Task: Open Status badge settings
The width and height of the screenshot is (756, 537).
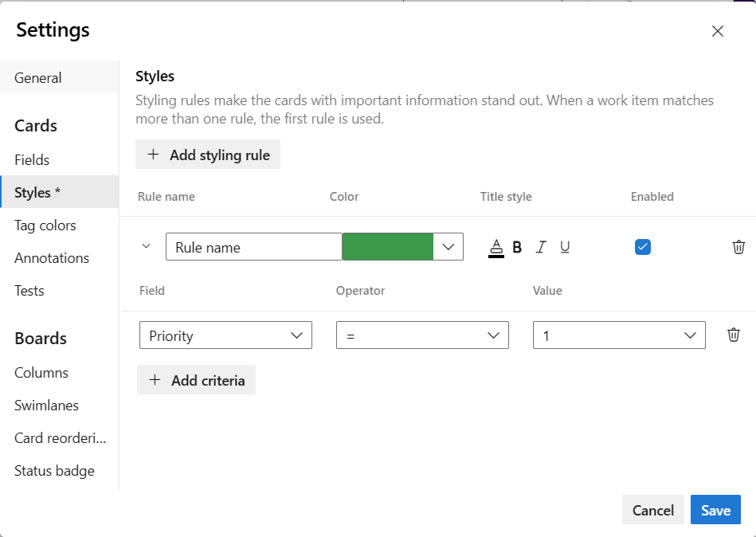Action: 59,471
